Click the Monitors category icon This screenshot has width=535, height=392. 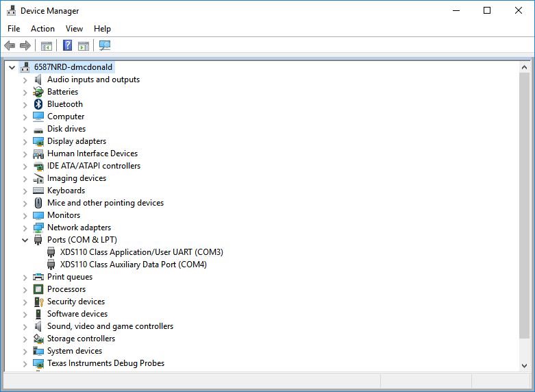point(38,215)
